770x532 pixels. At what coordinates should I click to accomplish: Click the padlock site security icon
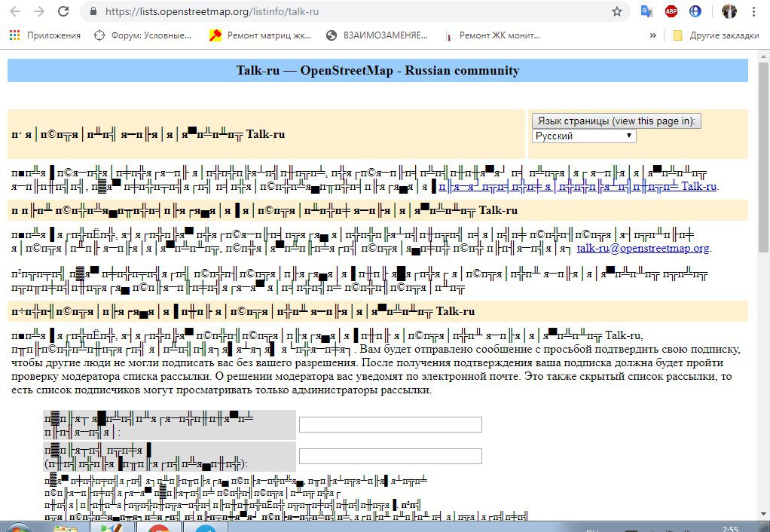(x=93, y=11)
